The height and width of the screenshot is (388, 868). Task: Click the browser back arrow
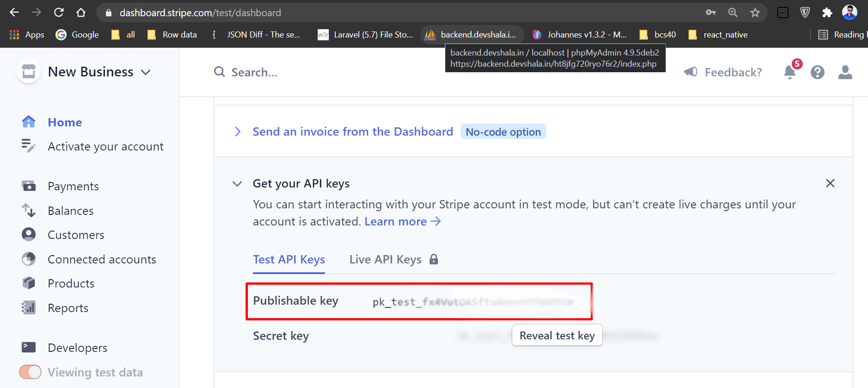pos(14,13)
